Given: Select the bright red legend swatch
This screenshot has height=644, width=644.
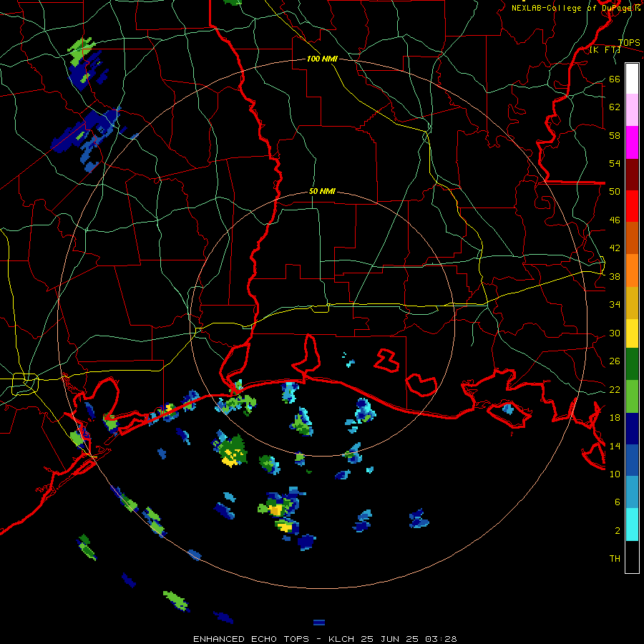Looking at the screenshot, I should pyautogui.click(x=632, y=206).
